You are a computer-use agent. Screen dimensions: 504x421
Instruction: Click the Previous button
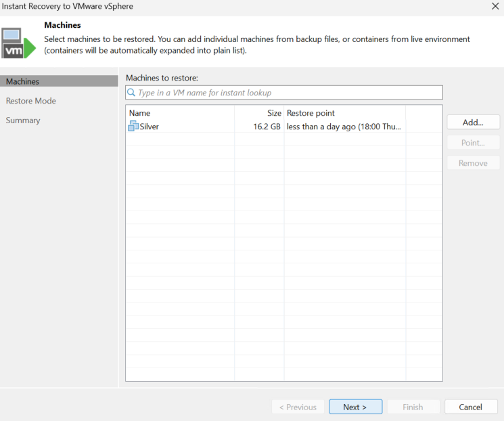tap(298, 407)
